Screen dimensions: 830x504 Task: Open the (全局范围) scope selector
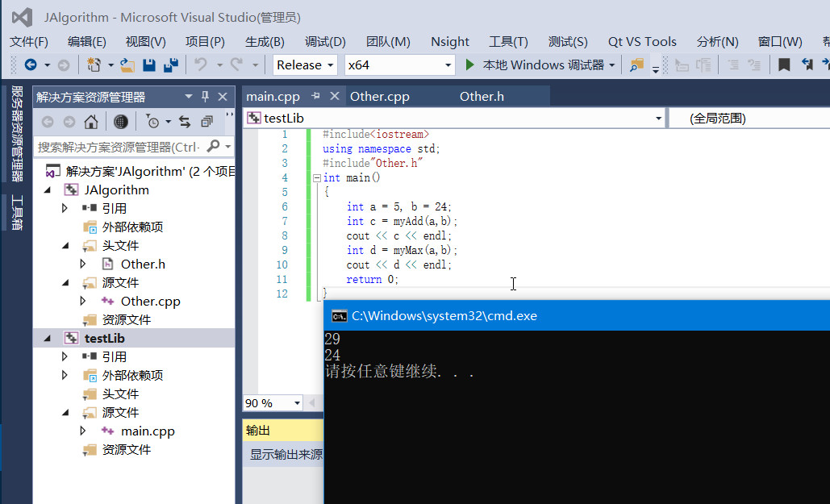(749, 118)
